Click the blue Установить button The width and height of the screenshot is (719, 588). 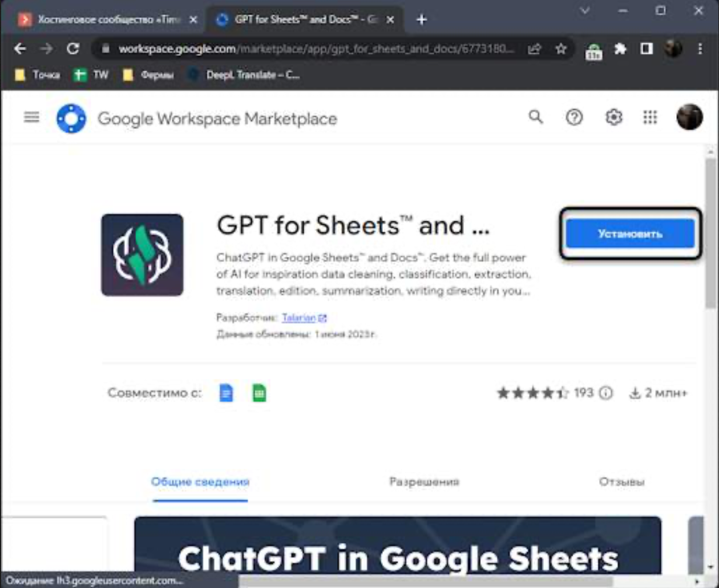630,233
